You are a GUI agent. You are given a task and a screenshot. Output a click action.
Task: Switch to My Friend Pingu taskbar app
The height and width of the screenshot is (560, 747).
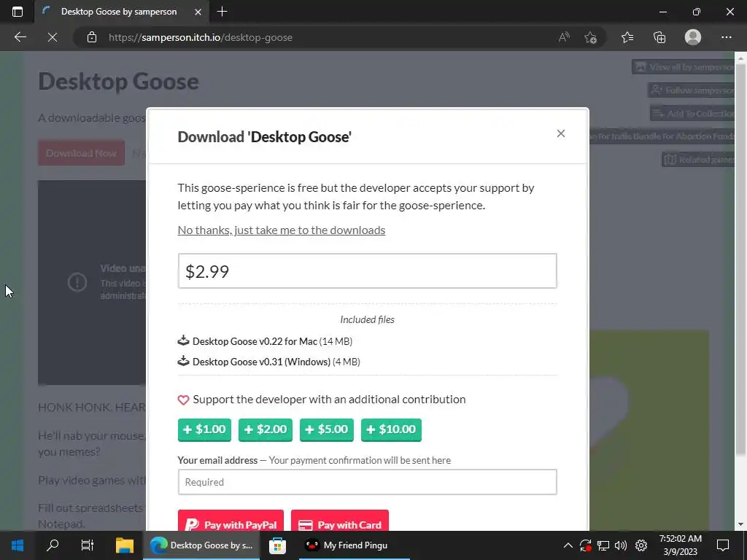pyautogui.click(x=354, y=545)
